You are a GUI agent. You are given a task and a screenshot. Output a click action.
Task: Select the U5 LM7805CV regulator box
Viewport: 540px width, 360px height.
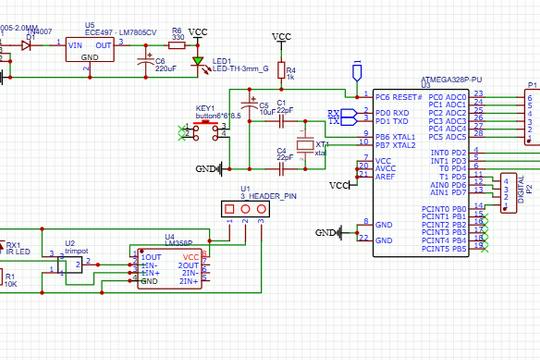(90, 50)
